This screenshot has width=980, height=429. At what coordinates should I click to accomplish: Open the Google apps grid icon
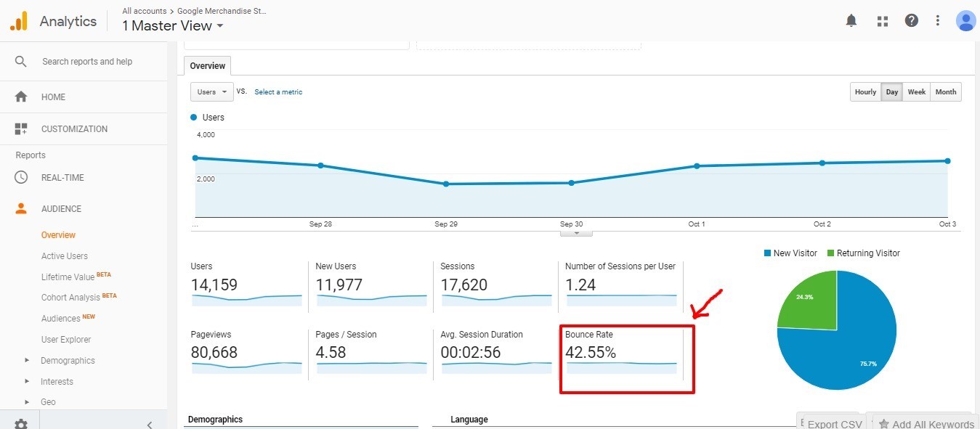[x=883, y=21]
